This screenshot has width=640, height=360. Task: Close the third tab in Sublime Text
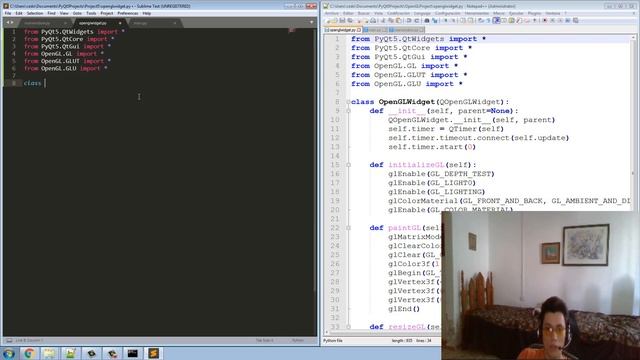click(175, 23)
